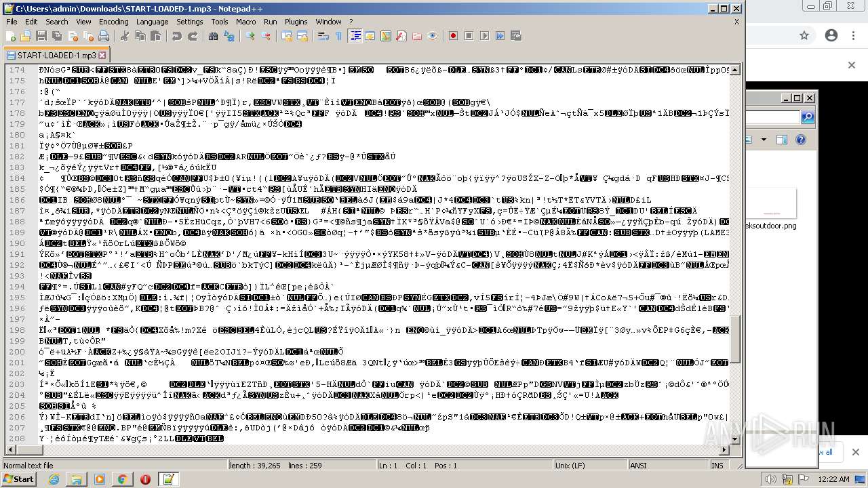
Task: Close the START-LOADED-1.mp3 tab with its X
Action: (x=102, y=56)
